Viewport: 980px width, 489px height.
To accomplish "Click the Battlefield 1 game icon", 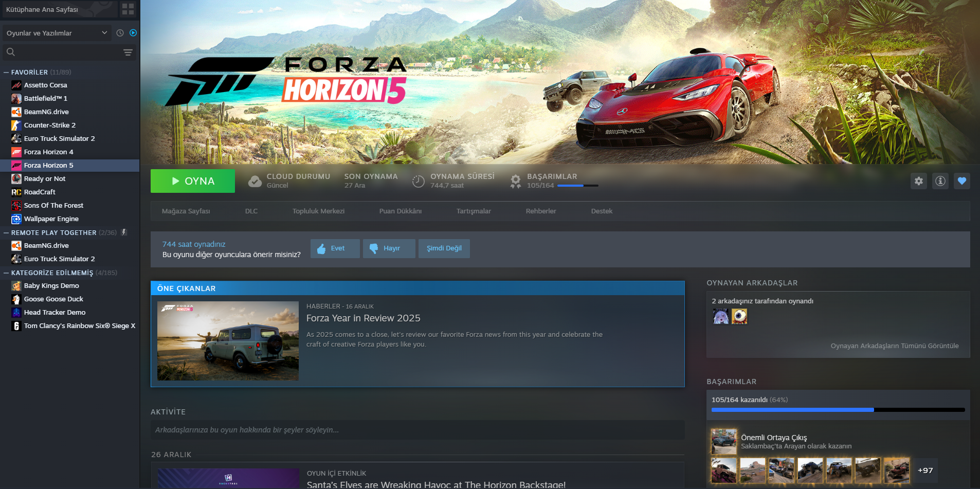I will (16, 99).
